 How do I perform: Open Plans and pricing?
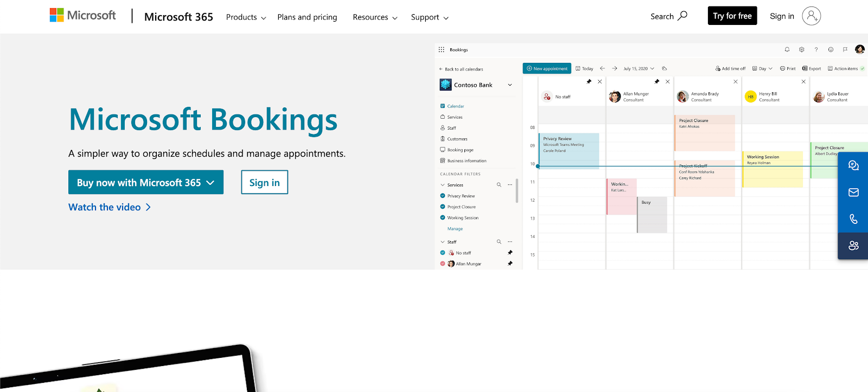pos(307,17)
